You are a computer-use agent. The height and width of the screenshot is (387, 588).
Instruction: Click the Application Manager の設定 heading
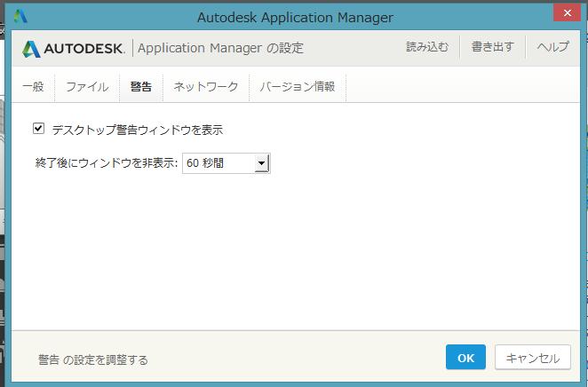[x=220, y=48]
